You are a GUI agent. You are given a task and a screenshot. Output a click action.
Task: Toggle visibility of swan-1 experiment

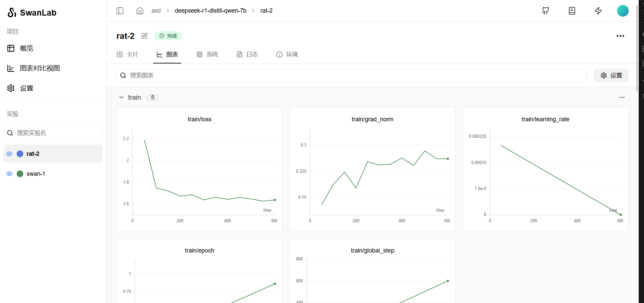click(10, 174)
